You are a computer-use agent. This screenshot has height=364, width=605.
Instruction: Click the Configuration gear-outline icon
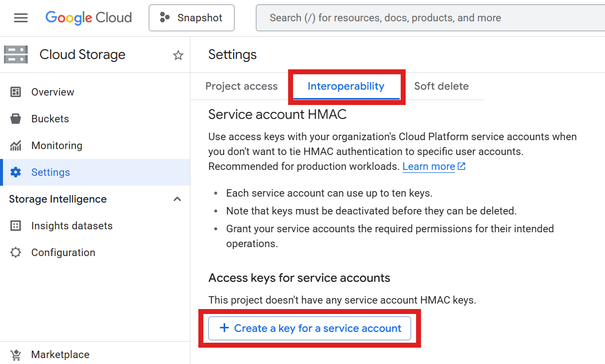tap(16, 253)
